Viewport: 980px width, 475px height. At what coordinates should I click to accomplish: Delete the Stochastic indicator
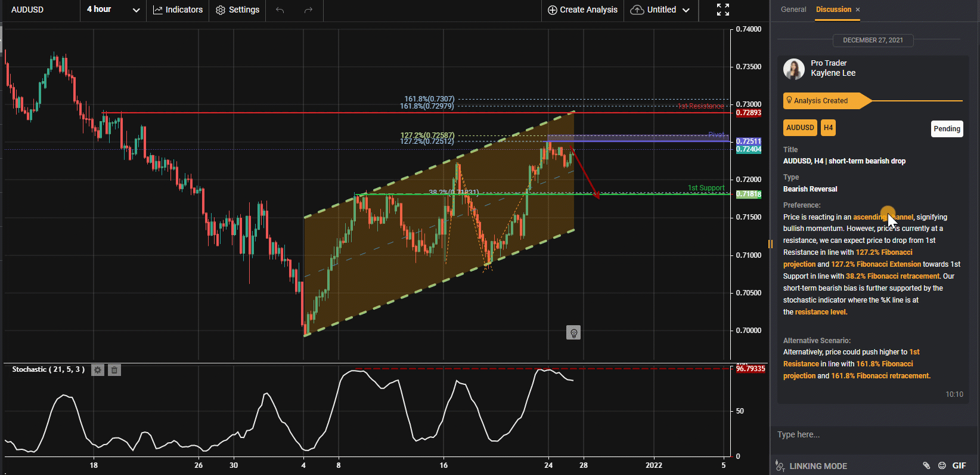click(x=114, y=370)
